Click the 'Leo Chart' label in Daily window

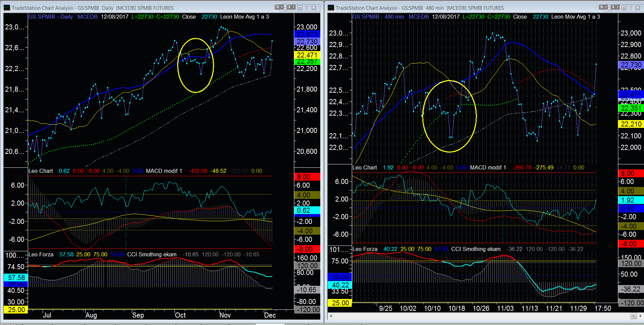point(41,171)
